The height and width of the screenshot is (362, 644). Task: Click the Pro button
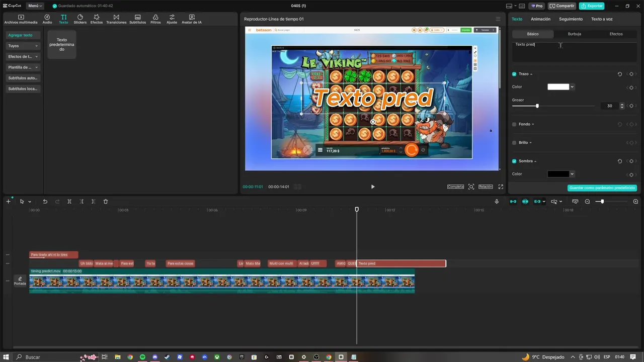coord(536,6)
